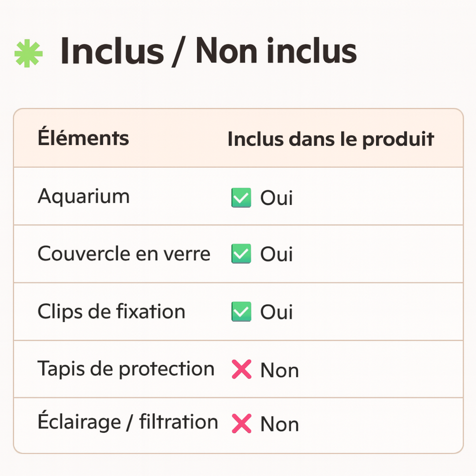Click the green checkmark beside Couvercle en verre
Screen dimensions: 476x476
click(241, 254)
